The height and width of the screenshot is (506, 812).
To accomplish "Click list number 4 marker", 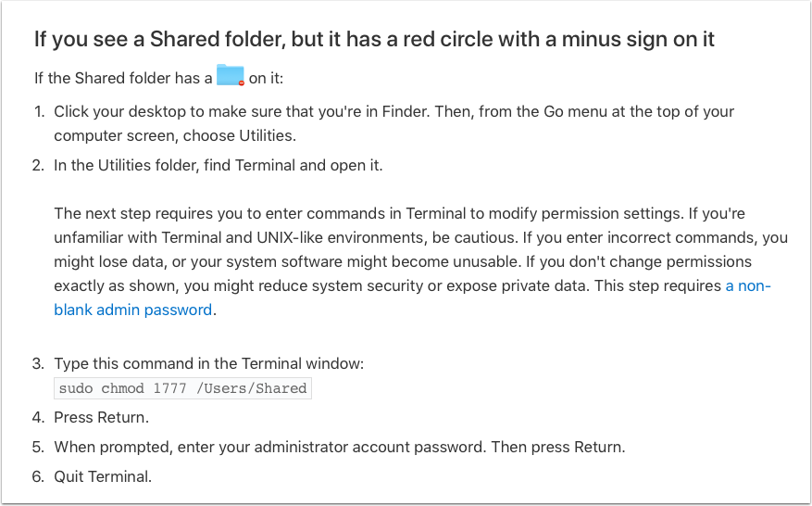I will pyautogui.click(x=39, y=417).
